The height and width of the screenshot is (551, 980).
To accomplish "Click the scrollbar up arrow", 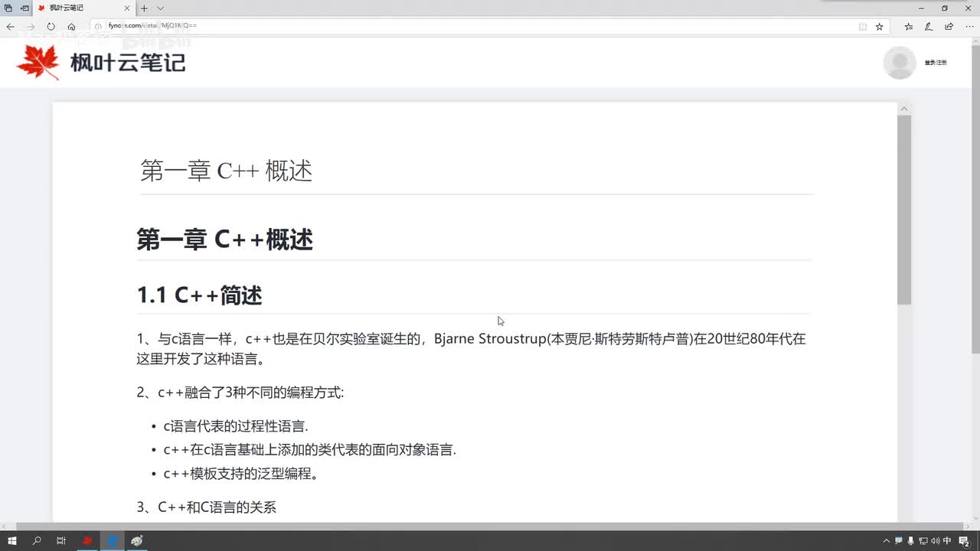I will pos(904,109).
